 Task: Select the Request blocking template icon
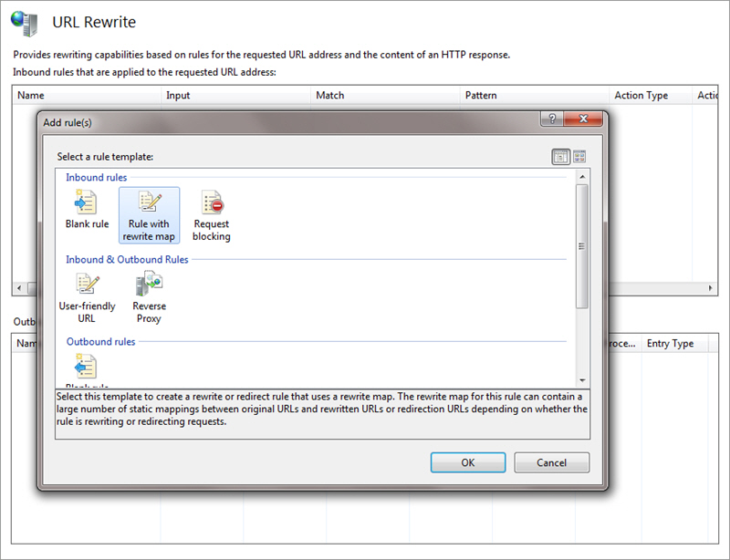coord(212,203)
